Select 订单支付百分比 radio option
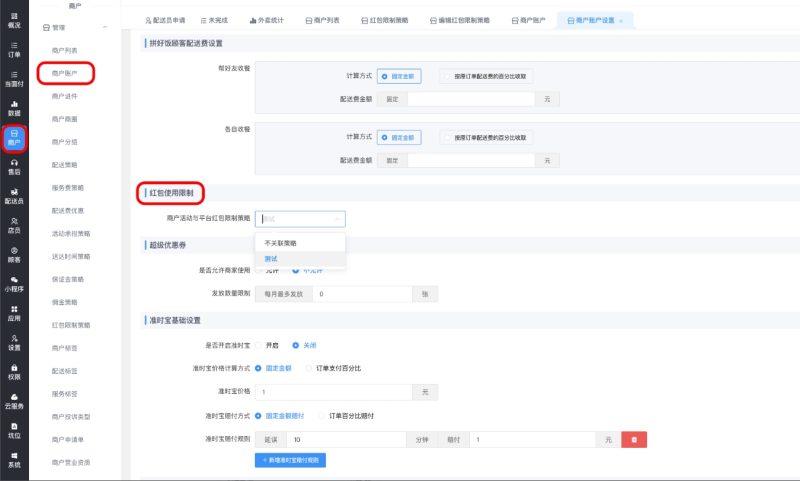This screenshot has height=481, width=800. (333, 368)
